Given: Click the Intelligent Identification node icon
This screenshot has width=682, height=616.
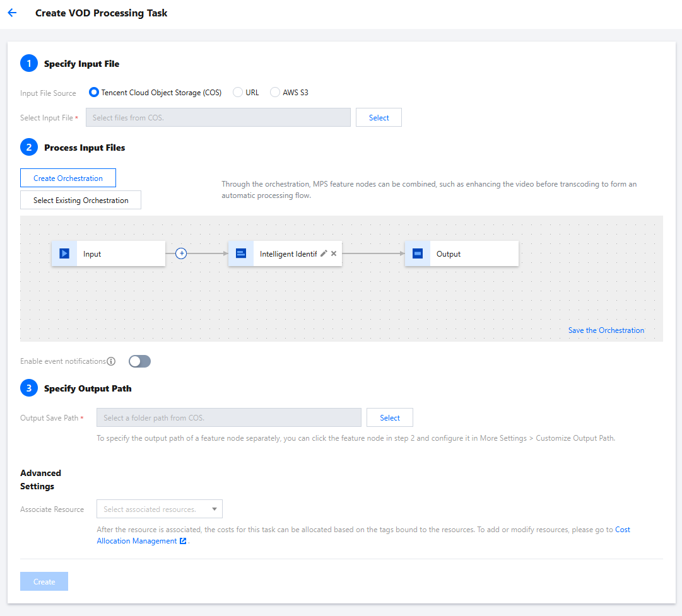Looking at the screenshot, I should pyautogui.click(x=240, y=253).
